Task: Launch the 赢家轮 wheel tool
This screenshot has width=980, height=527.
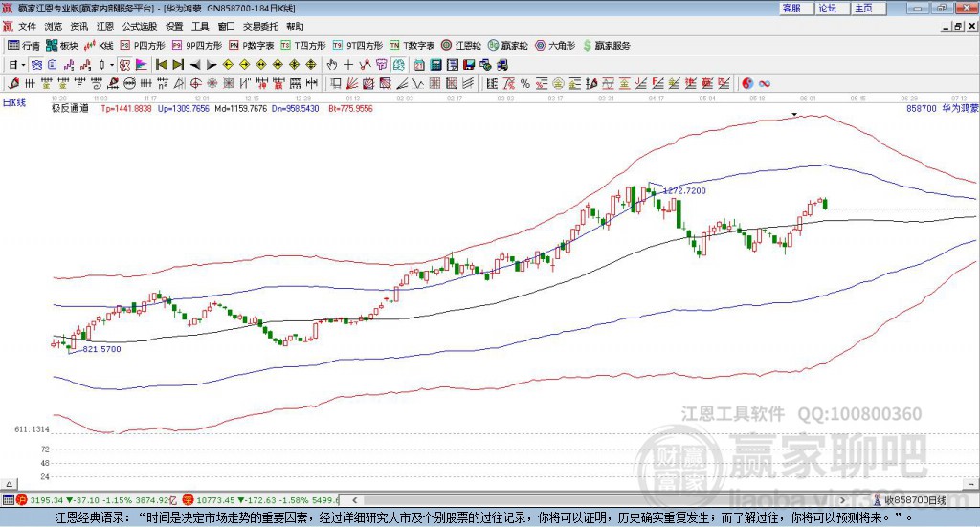Action: click(508, 46)
